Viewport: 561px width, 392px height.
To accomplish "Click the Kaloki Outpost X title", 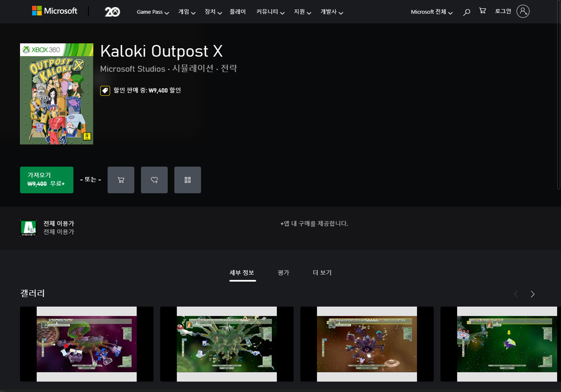I will click(x=161, y=51).
